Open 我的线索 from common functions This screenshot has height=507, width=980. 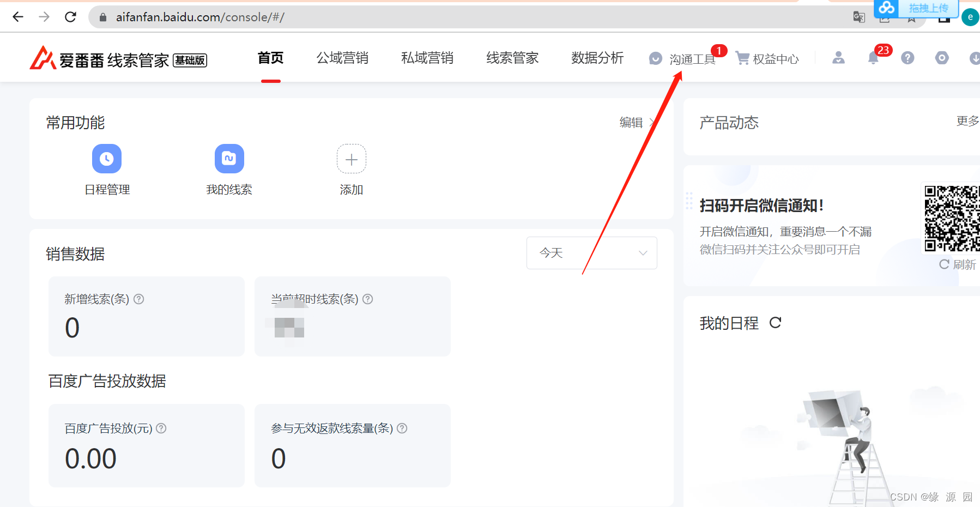pos(229,159)
